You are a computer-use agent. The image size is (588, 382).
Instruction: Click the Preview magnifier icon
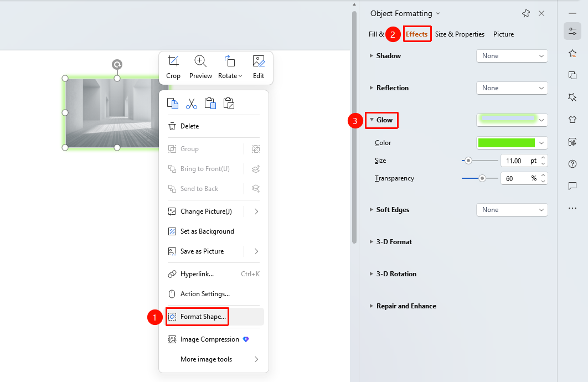(200, 61)
